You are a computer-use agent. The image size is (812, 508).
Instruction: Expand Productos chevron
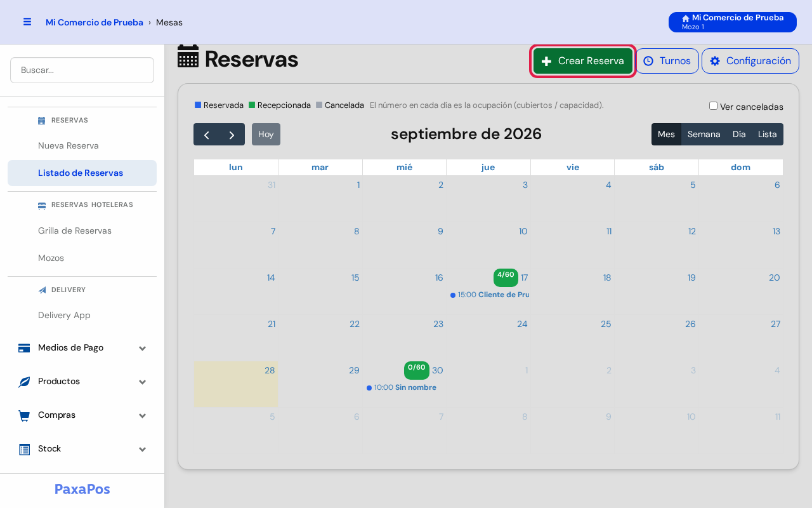pyautogui.click(x=143, y=382)
